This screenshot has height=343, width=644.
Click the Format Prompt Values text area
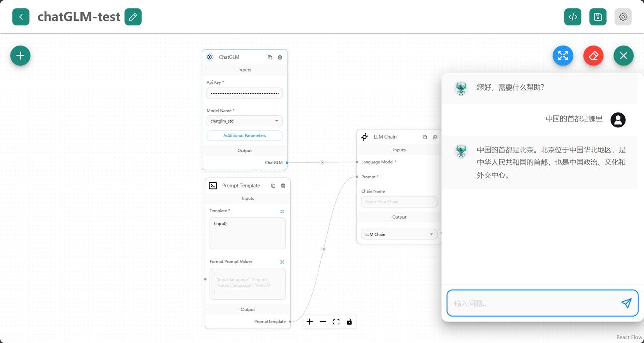[x=248, y=284]
